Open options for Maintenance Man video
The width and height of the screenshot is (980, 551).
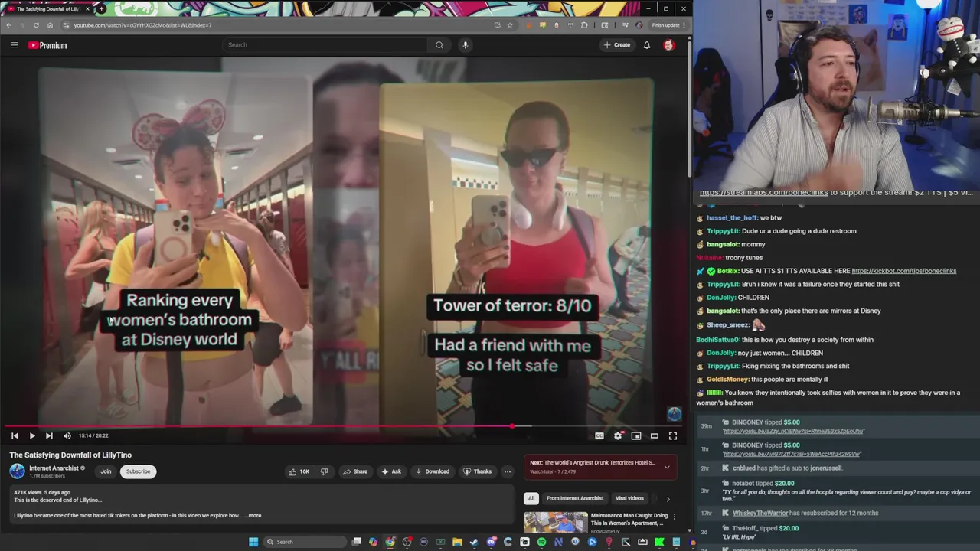[674, 517]
